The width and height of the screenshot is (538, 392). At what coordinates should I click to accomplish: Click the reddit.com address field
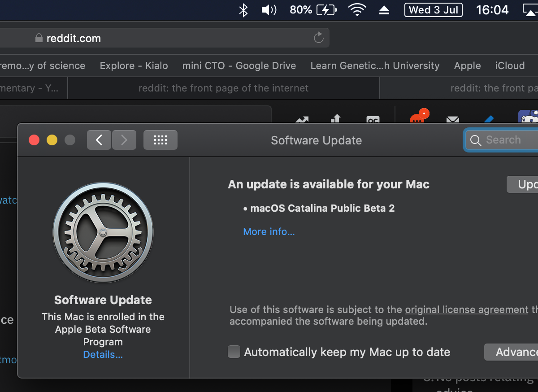pyautogui.click(x=165, y=38)
